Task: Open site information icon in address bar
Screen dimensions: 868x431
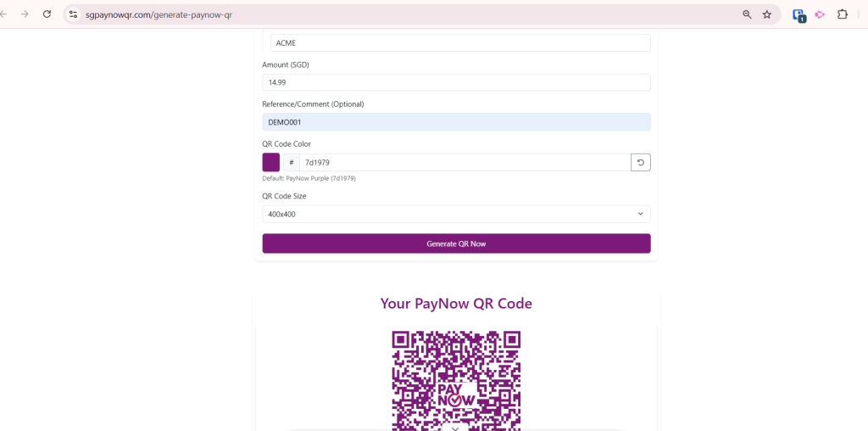Action: point(73,14)
